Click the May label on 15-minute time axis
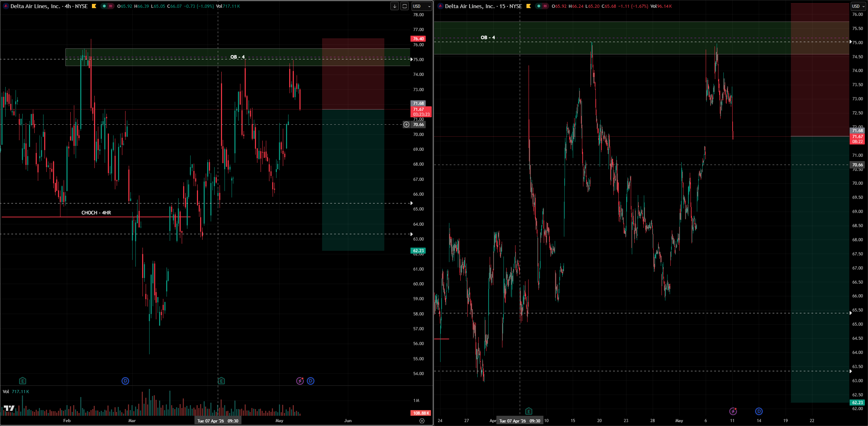This screenshot has width=868, height=426. click(679, 421)
